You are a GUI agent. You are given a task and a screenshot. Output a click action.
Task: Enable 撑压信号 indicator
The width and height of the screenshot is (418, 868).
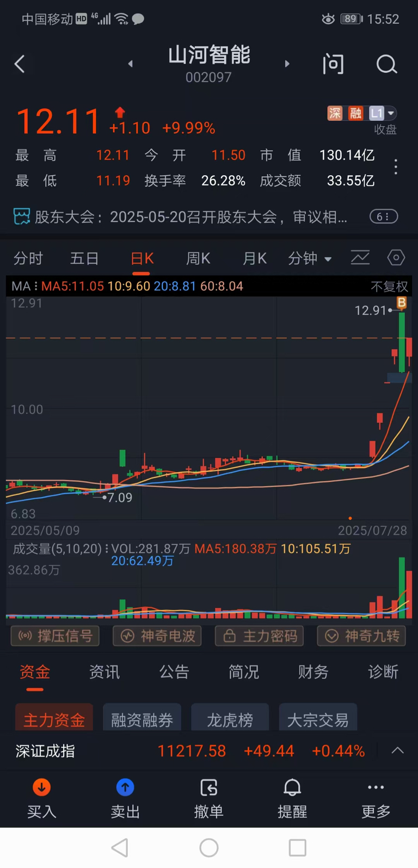[x=55, y=636]
